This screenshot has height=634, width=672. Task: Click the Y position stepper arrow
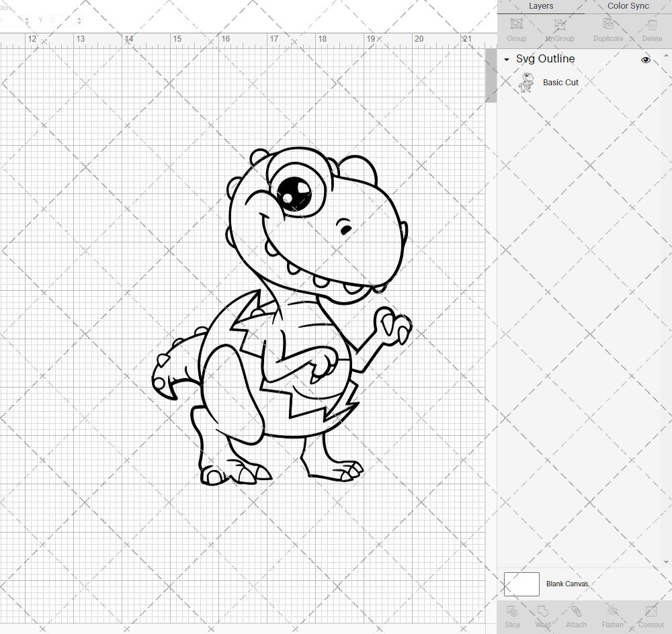(x=79, y=20)
